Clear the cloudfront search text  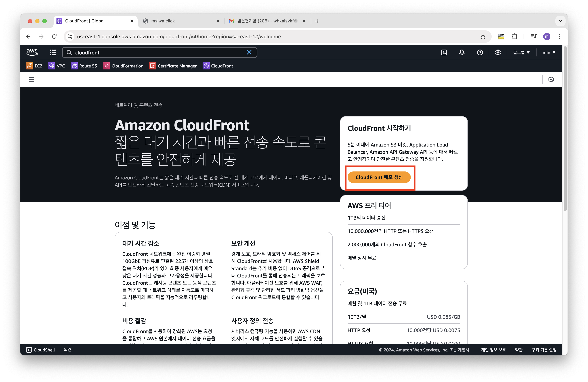point(249,53)
